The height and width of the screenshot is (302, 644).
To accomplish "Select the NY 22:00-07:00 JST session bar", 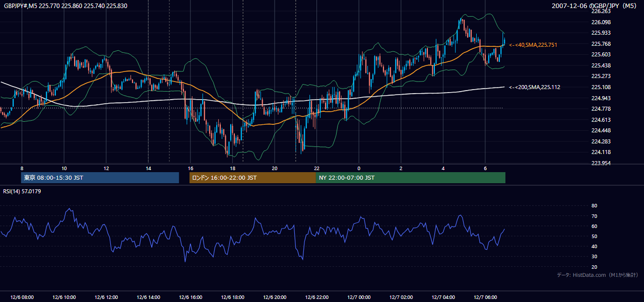I will tap(411, 178).
